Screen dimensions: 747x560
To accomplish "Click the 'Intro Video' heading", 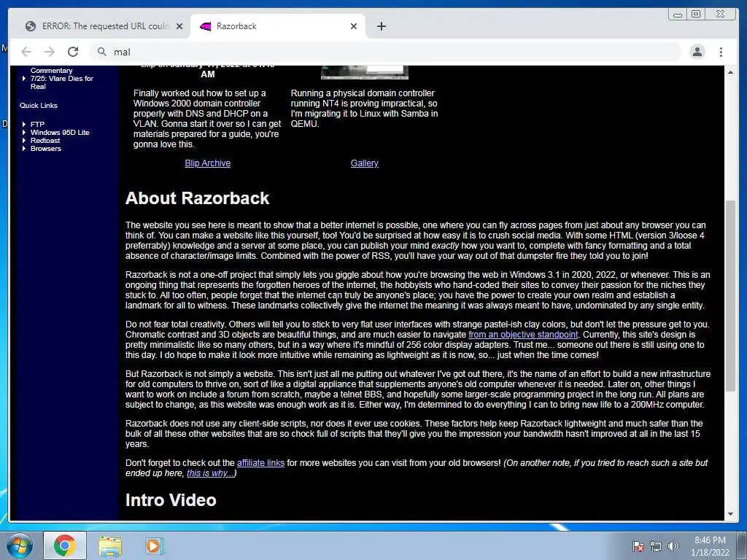I will [x=171, y=500].
